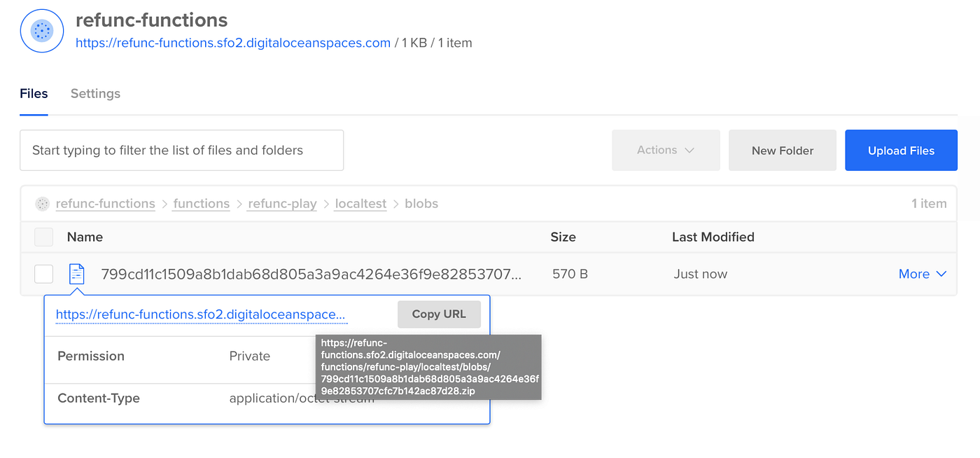The image size is (980, 458).
Task: Collapse the Actions chevron menu
Action: coord(689,150)
